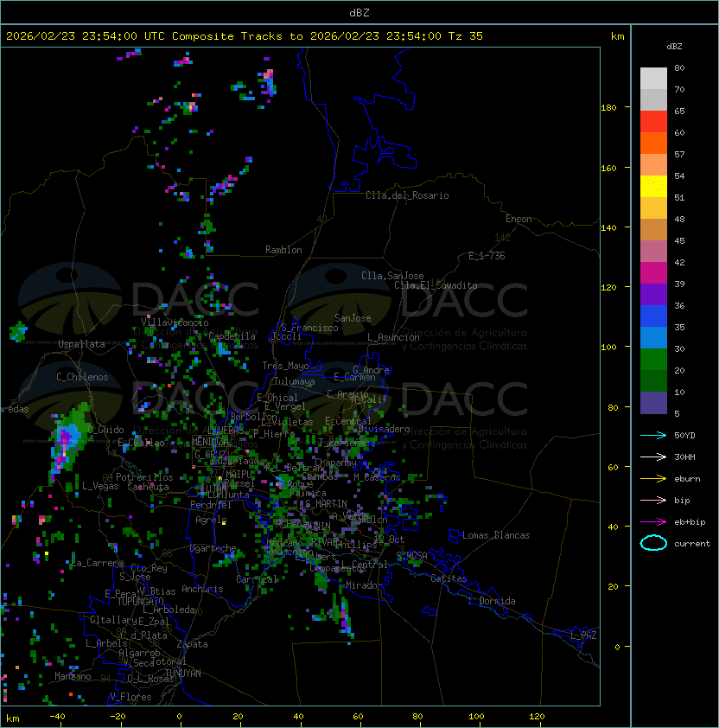Click the 'Tz 35' value in the header
Image resolution: width=719 pixels, height=728 pixels.
coord(466,36)
